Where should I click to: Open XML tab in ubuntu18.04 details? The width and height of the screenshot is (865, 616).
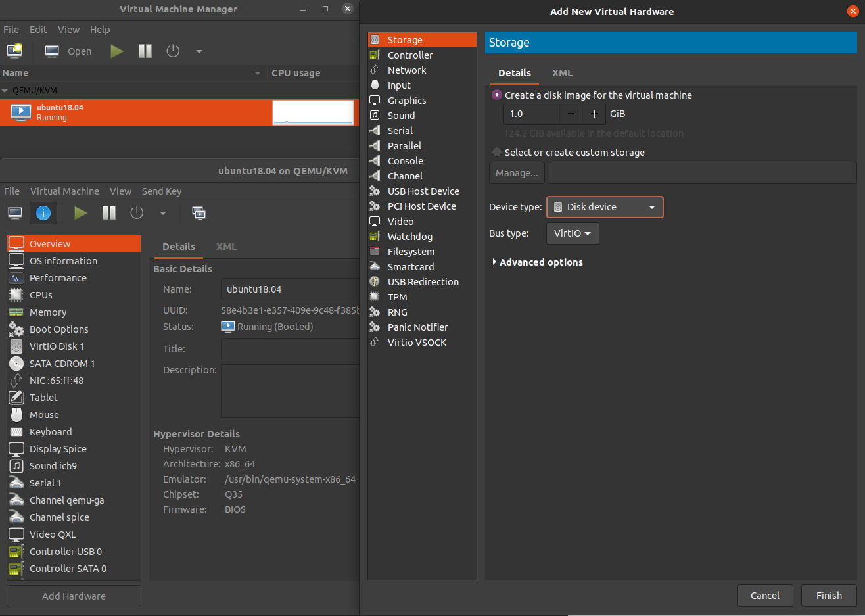(x=226, y=247)
